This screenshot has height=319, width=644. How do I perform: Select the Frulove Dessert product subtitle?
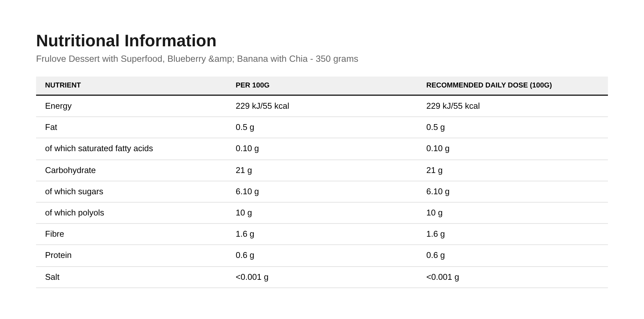pyautogui.click(x=197, y=59)
